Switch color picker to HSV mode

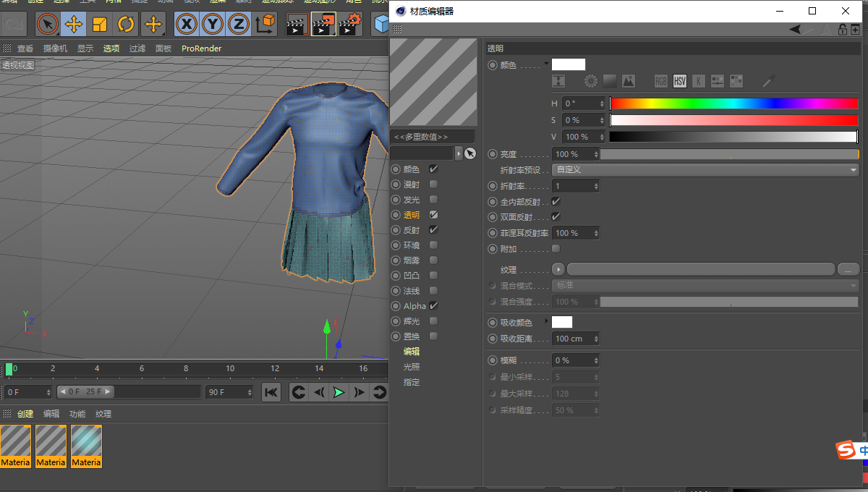[x=680, y=81]
